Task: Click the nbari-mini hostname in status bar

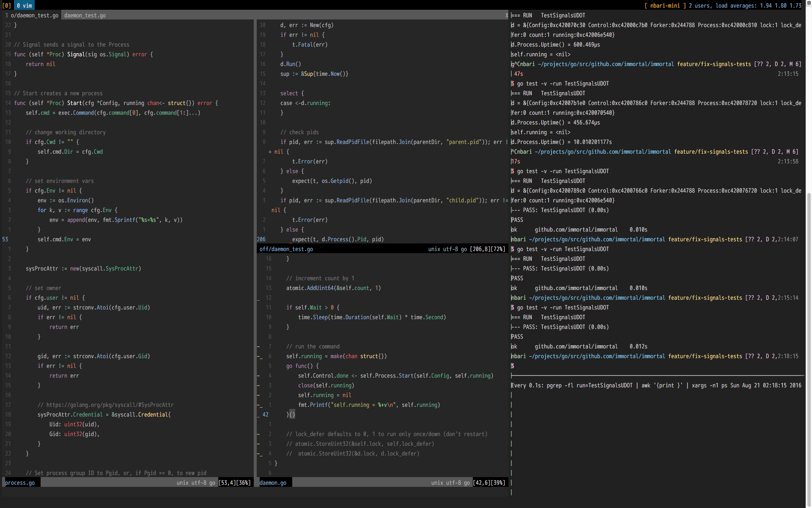Action: 665,6
